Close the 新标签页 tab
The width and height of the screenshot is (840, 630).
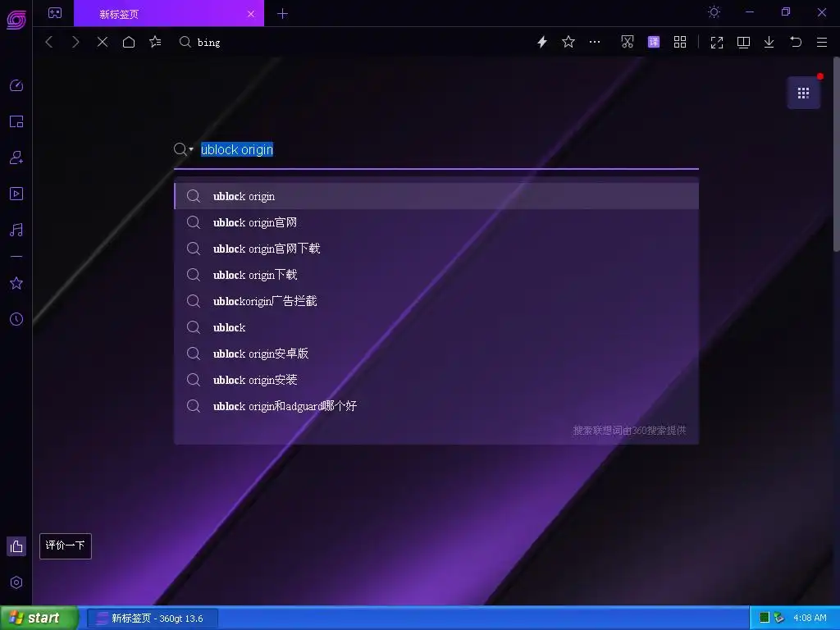click(251, 14)
